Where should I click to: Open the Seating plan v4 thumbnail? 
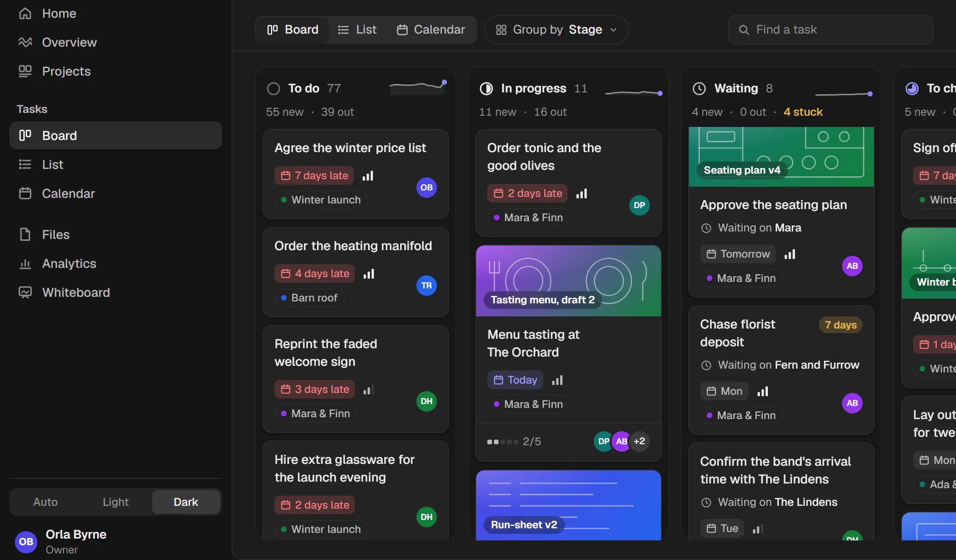(781, 157)
